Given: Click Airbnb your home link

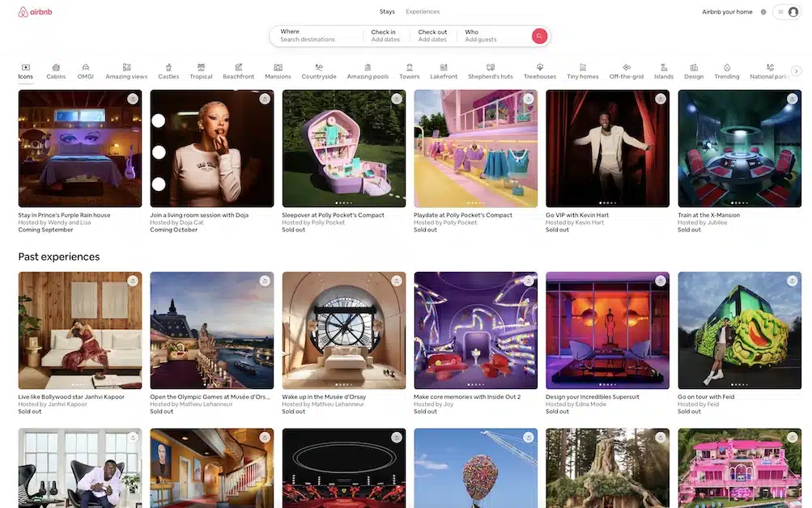Looking at the screenshot, I should tap(727, 12).
